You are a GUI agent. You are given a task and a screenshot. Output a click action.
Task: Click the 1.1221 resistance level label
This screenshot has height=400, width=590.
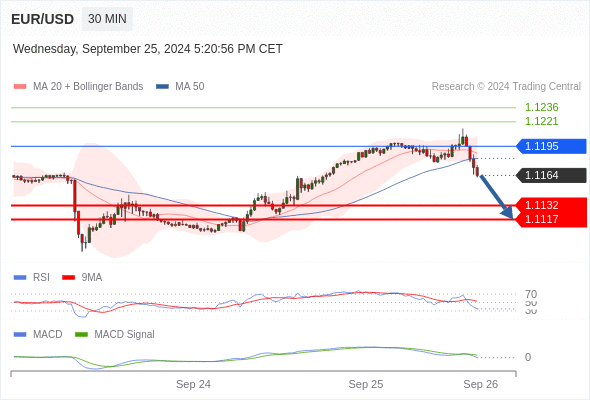point(541,121)
